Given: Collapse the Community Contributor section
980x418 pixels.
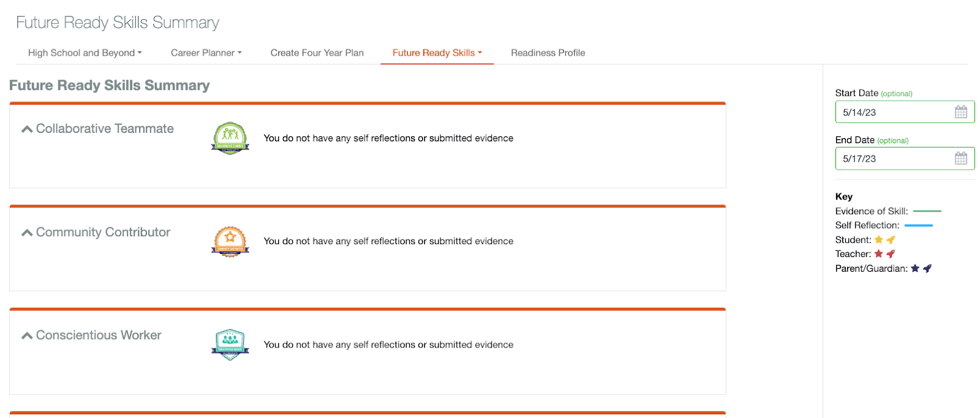Looking at the screenshot, I should point(27,233).
